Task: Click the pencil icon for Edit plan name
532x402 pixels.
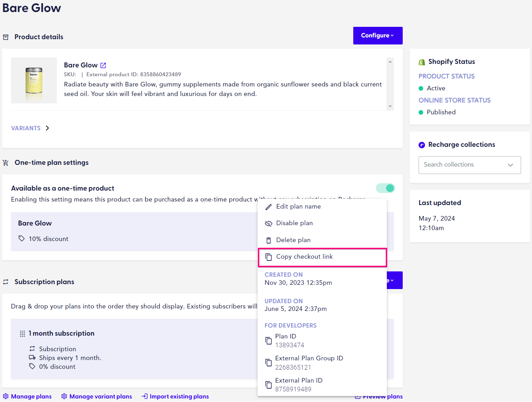Action: [269, 207]
